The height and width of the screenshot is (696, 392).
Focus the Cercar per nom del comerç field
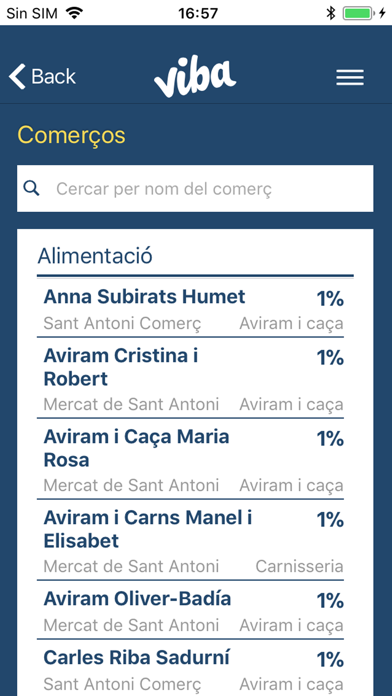(x=195, y=189)
